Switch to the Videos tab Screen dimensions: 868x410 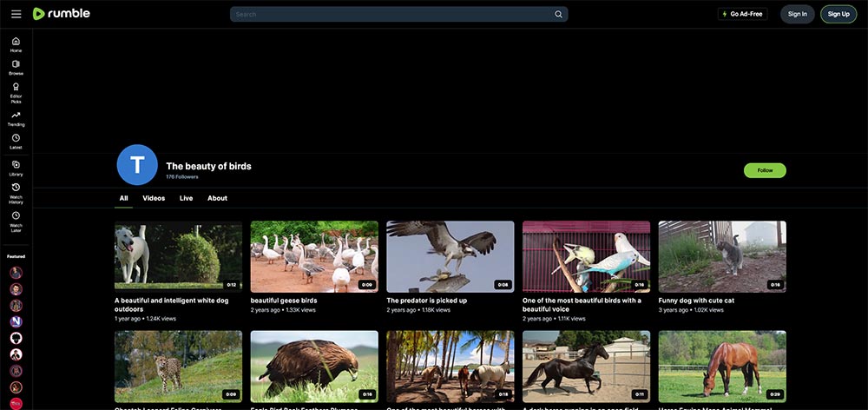click(x=154, y=198)
